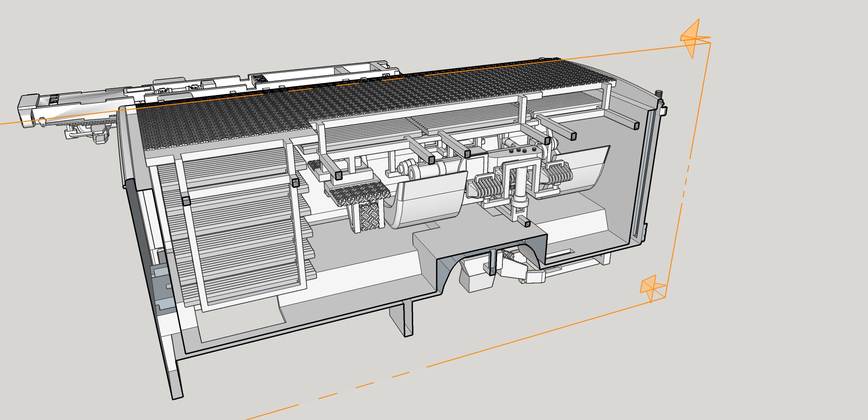The height and width of the screenshot is (420, 868).
Task: Select the upper orange section plane arrow
Action: pyautogui.click(x=694, y=39)
